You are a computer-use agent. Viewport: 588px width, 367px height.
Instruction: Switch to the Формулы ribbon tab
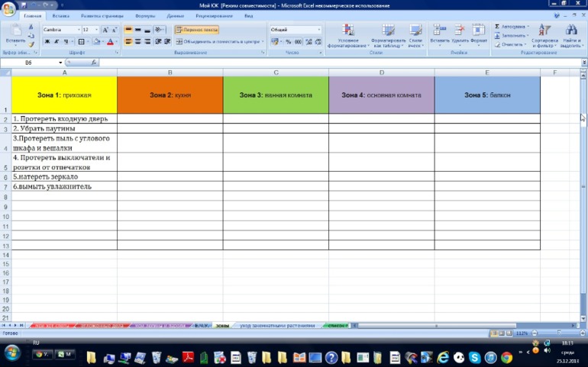145,15
